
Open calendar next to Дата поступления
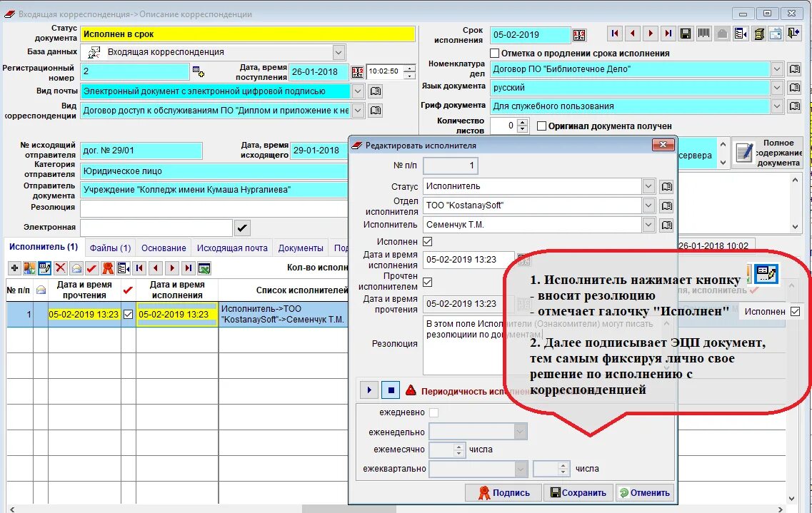[357, 72]
